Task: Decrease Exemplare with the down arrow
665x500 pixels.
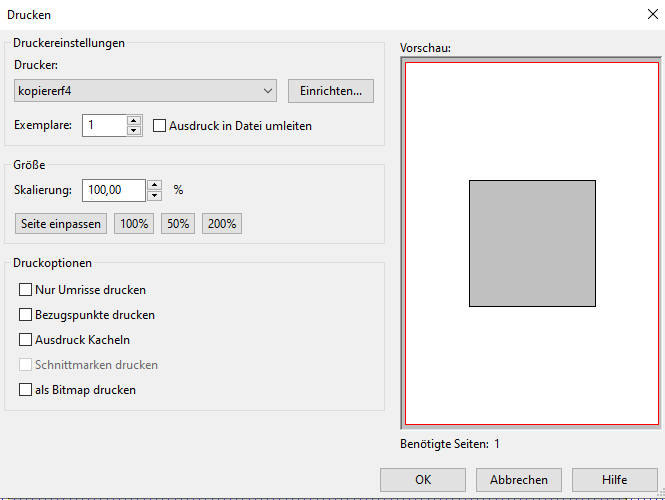Action: [x=134, y=131]
